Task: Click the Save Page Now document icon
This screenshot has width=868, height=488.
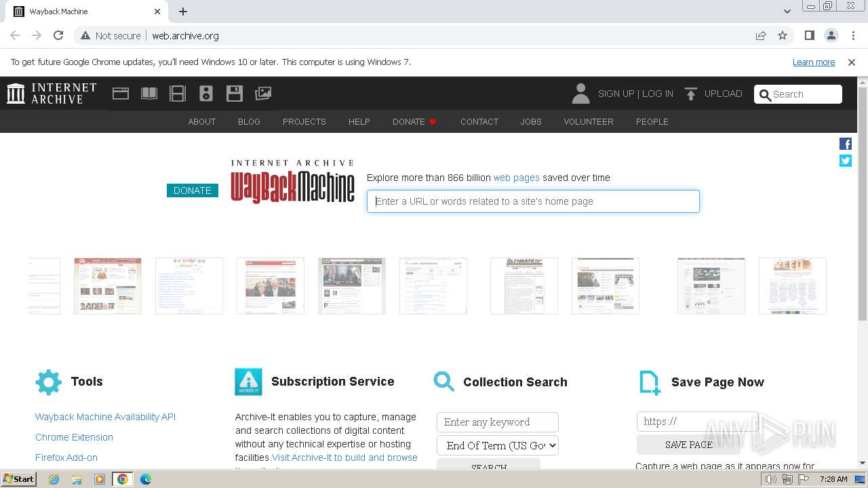Action: 650,383
